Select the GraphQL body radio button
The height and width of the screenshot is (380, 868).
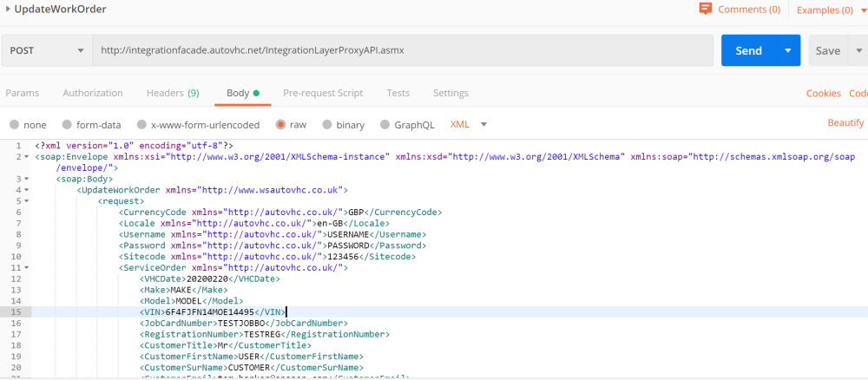pyautogui.click(x=385, y=125)
